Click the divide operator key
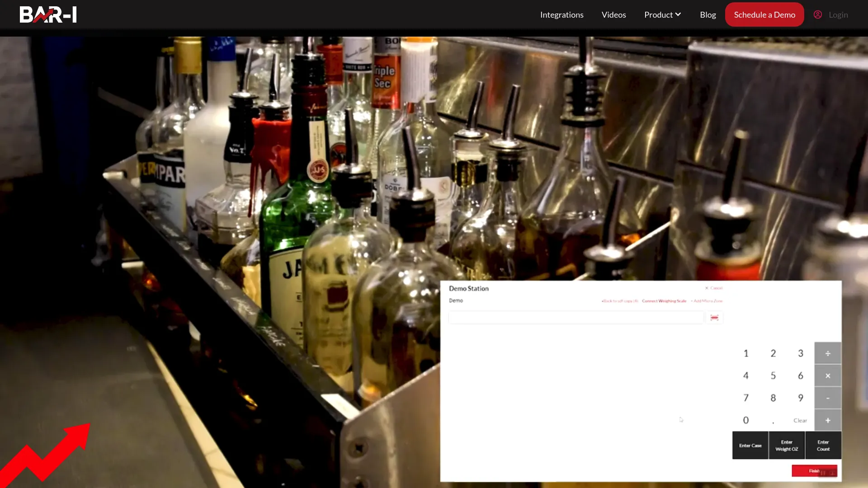Image resolution: width=868 pixels, height=488 pixels. (x=828, y=353)
